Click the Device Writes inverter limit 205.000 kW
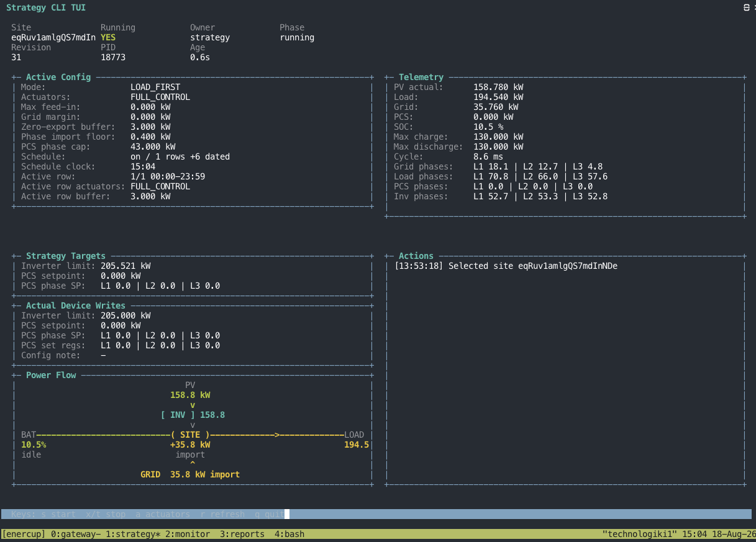 tap(125, 315)
